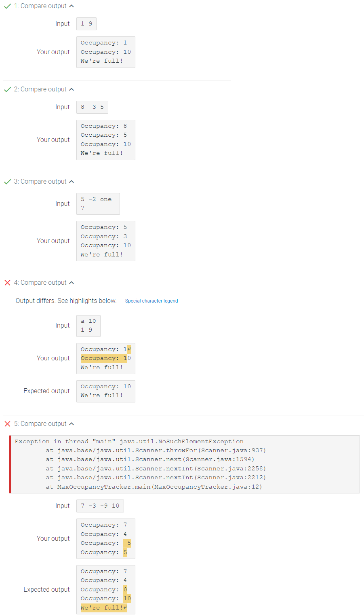
Task: Select the input box showing '1 9'
Action: click(x=86, y=23)
